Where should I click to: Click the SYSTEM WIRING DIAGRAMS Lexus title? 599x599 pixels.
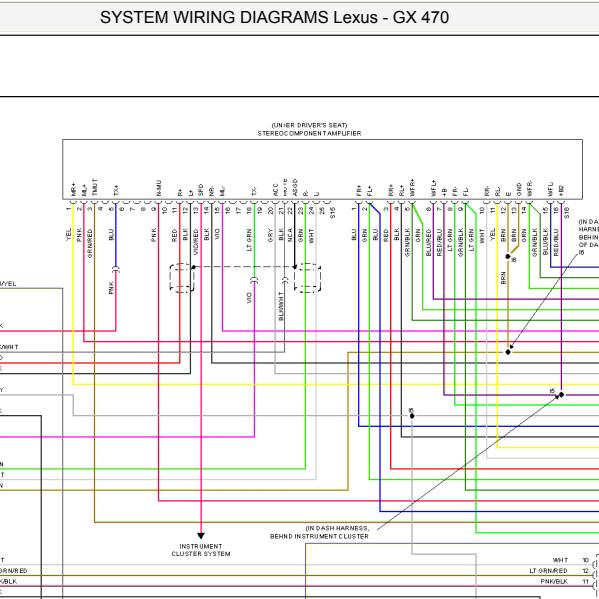pos(274,18)
